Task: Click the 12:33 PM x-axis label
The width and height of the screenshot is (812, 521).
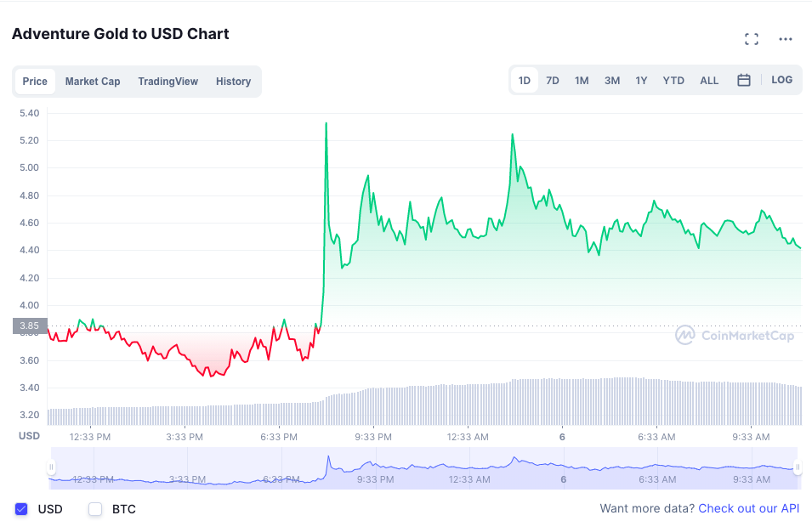Action: [90, 437]
